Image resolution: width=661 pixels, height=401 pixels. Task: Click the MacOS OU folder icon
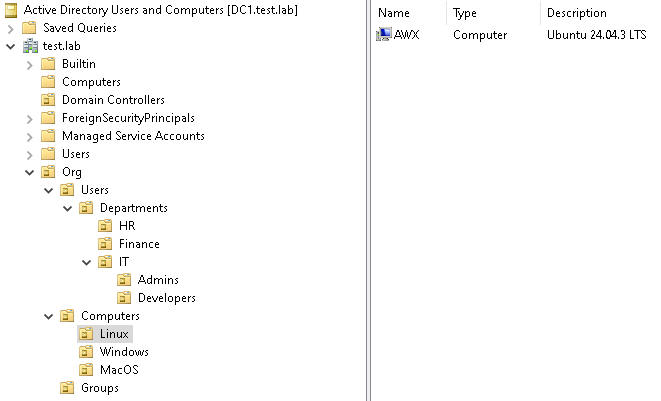click(86, 370)
